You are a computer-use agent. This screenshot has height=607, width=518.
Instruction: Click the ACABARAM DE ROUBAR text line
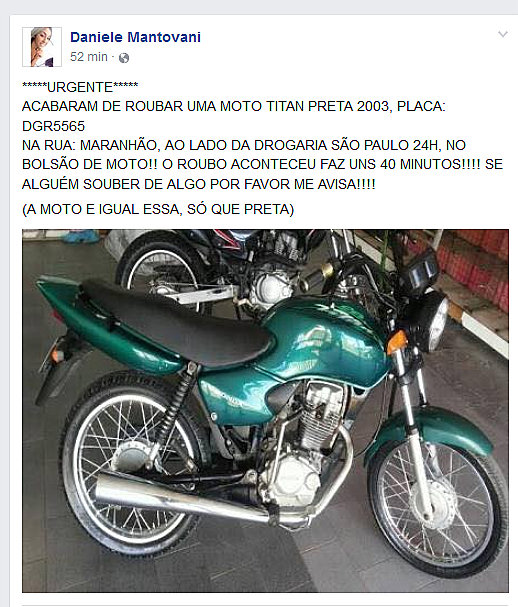coord(234,106)
